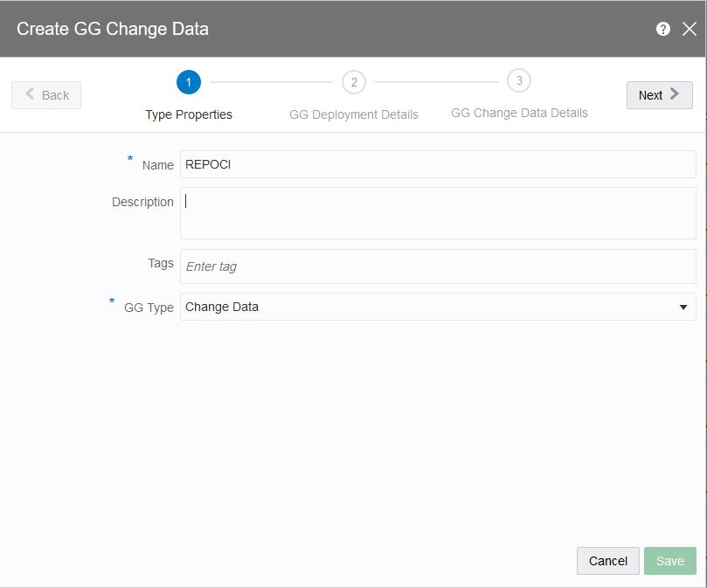
Task: Go to GG Change Data Details step label
Action: tap(519, 113)
